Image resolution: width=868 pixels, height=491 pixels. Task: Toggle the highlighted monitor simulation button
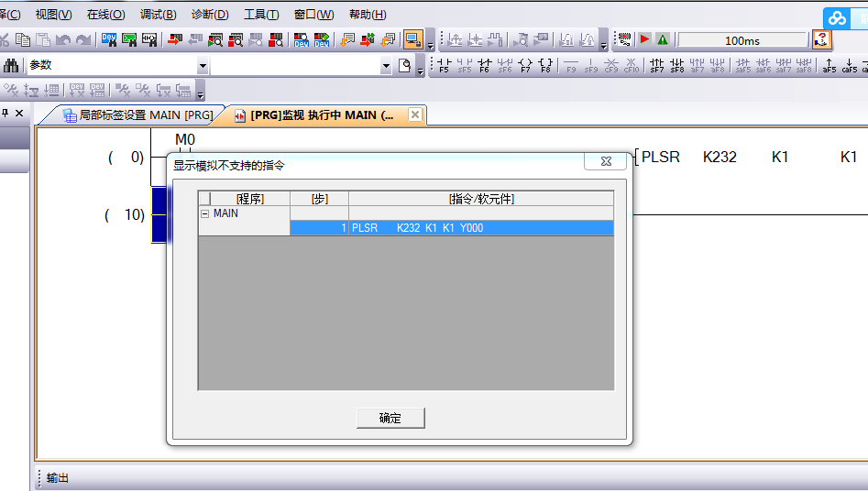point(412,39)
